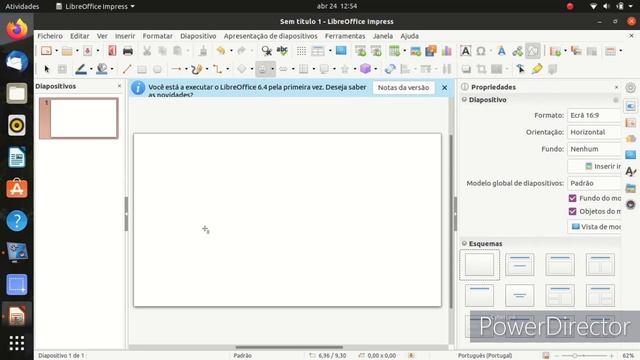640x360 pixels.
Task: Open the Modelo global dropdown (Padrão)
Action: pyautogui.click(x=594, y=183)
